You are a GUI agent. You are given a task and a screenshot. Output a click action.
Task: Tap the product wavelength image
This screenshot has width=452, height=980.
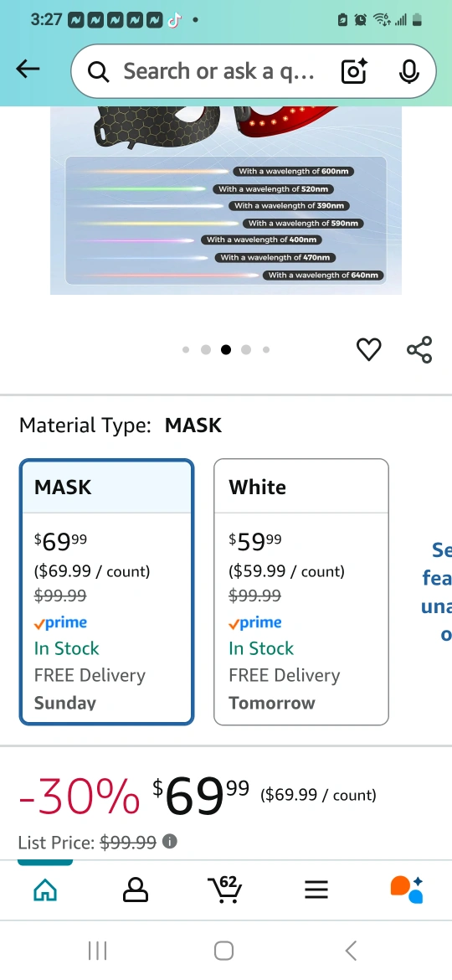pyautogui.click(x=225, y=200)
